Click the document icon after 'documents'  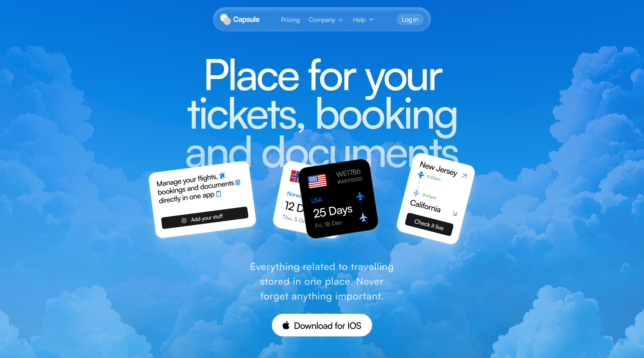pyautogui.click(x=238, y=182)
